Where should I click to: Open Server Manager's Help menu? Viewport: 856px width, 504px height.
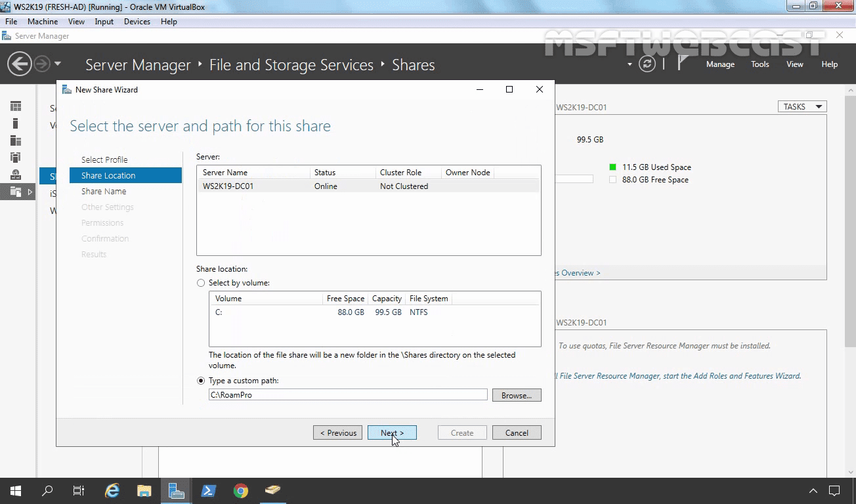(830, 64)
